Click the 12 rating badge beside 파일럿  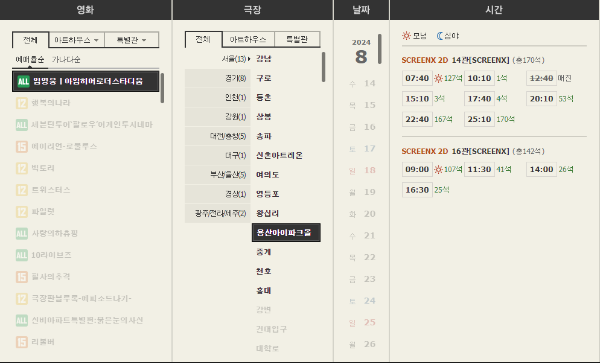[22, 212]
